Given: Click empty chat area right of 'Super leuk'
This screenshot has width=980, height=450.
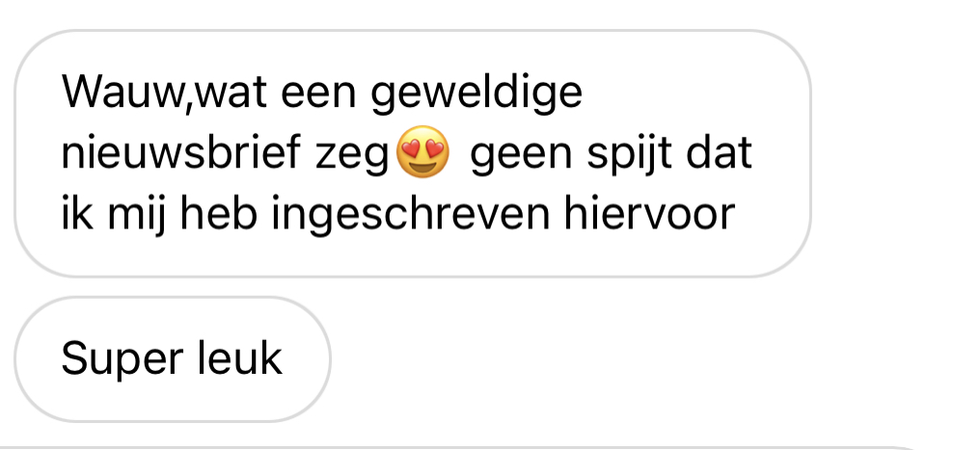Looking at the screenshot, I should point(650,359).
